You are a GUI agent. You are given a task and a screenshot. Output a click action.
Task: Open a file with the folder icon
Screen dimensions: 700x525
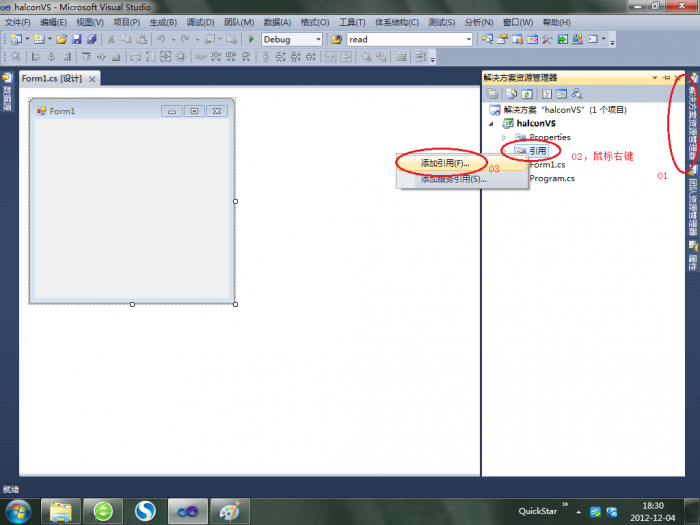(x=62, y=39)
